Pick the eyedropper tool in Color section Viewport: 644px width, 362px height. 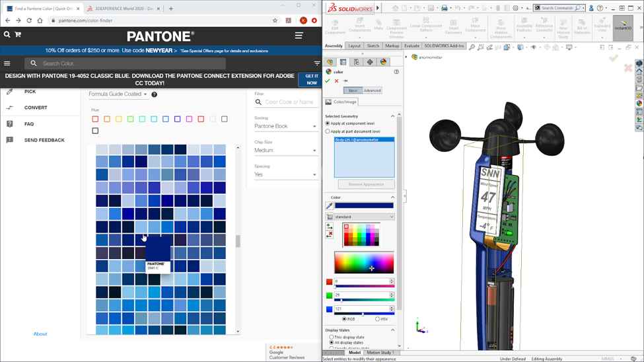(x=329, y=206)
